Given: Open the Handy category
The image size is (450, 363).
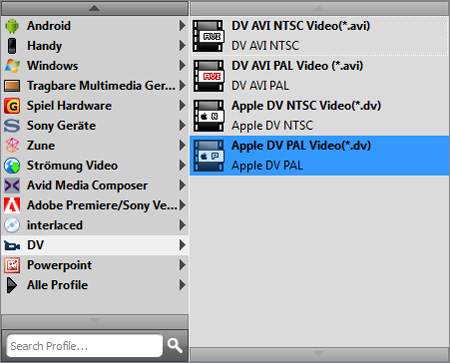Looking at the screenshot, I should point(95,46).
